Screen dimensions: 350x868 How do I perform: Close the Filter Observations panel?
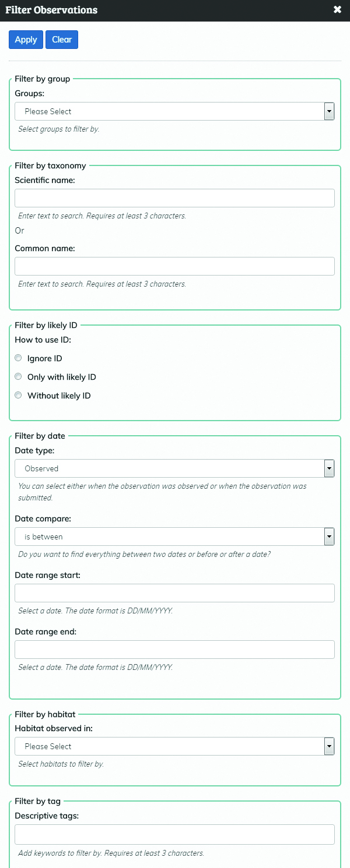pos(337,9)
